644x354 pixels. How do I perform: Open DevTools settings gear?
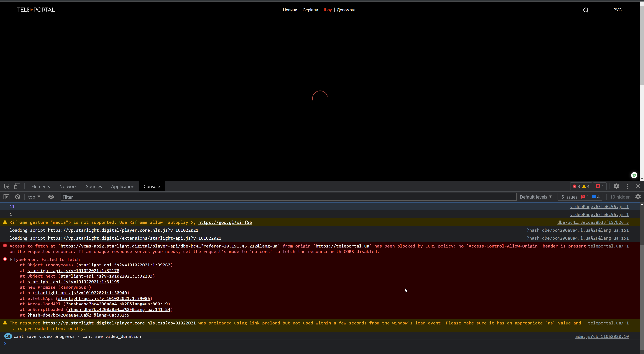[616, 186]
